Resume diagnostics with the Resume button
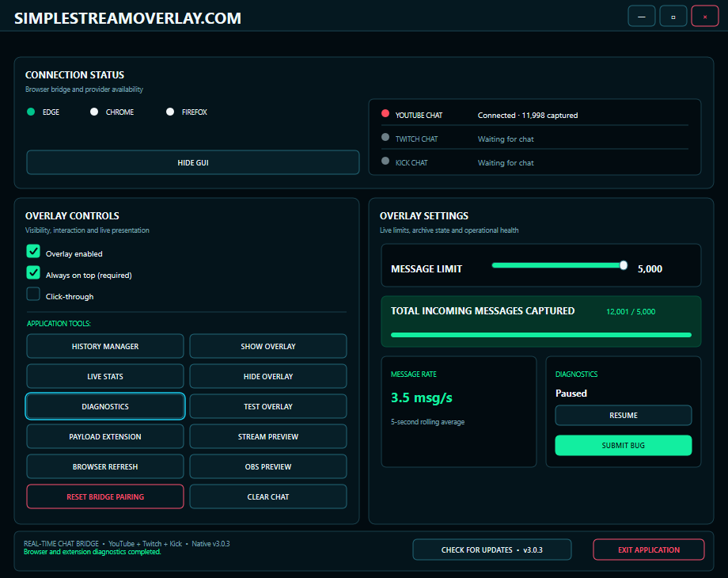Viewport: 728px width, 578px height. coord(623,416)
